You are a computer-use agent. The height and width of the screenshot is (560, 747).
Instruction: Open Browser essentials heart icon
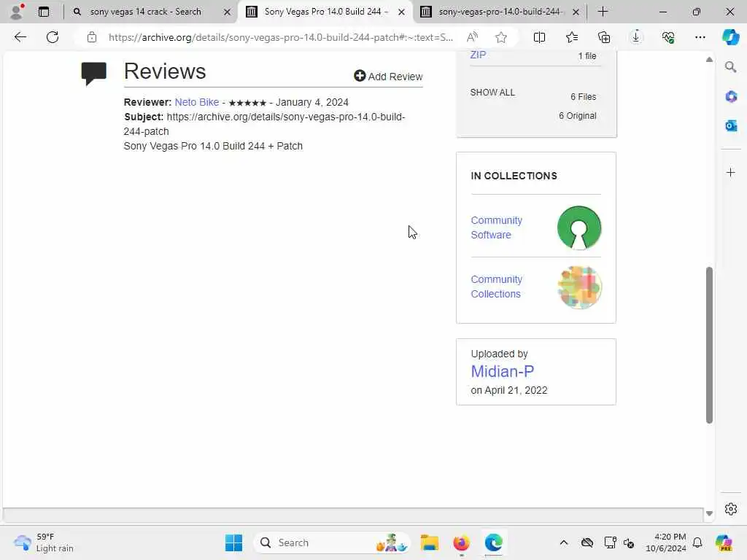(x=668, y=37)
